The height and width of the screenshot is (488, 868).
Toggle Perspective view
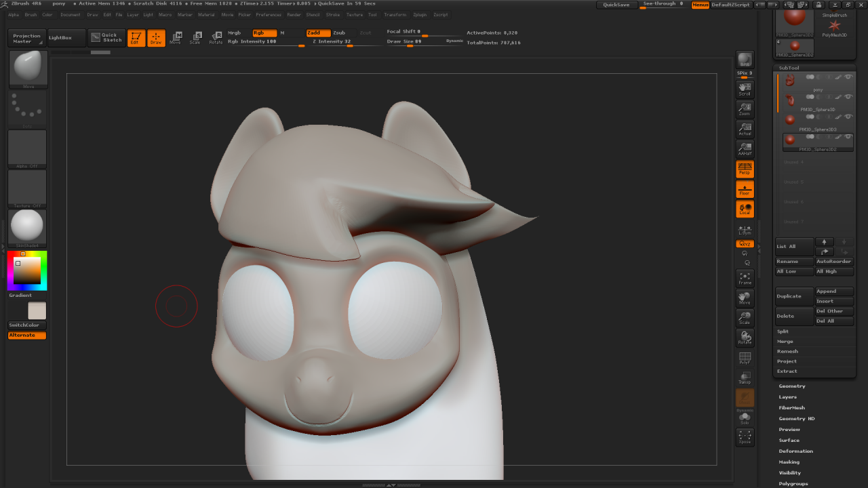coord(745,169)
